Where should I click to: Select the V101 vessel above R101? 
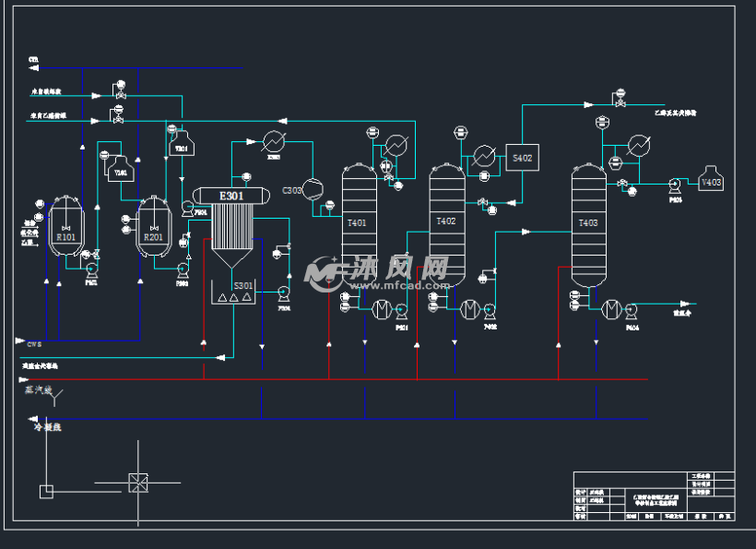[x=121, y=169]
